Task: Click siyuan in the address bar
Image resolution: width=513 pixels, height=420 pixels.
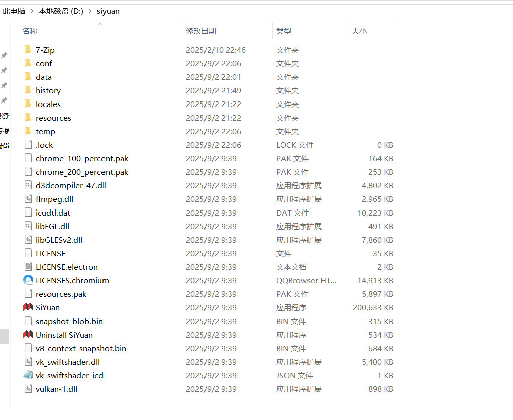Action: pos(108,11)
